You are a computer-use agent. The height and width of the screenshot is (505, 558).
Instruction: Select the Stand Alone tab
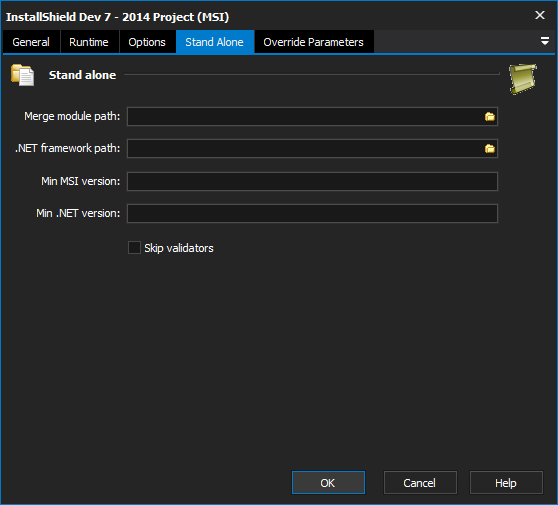(x=215, y=42)
